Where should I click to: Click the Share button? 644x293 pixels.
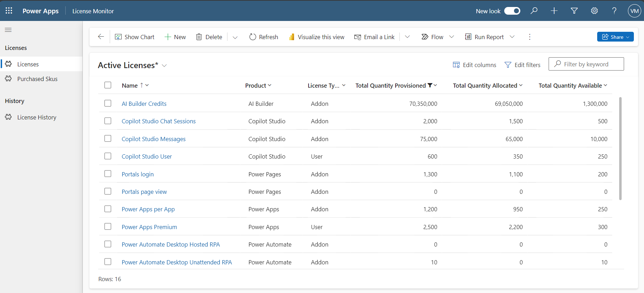tap(615, 37)
